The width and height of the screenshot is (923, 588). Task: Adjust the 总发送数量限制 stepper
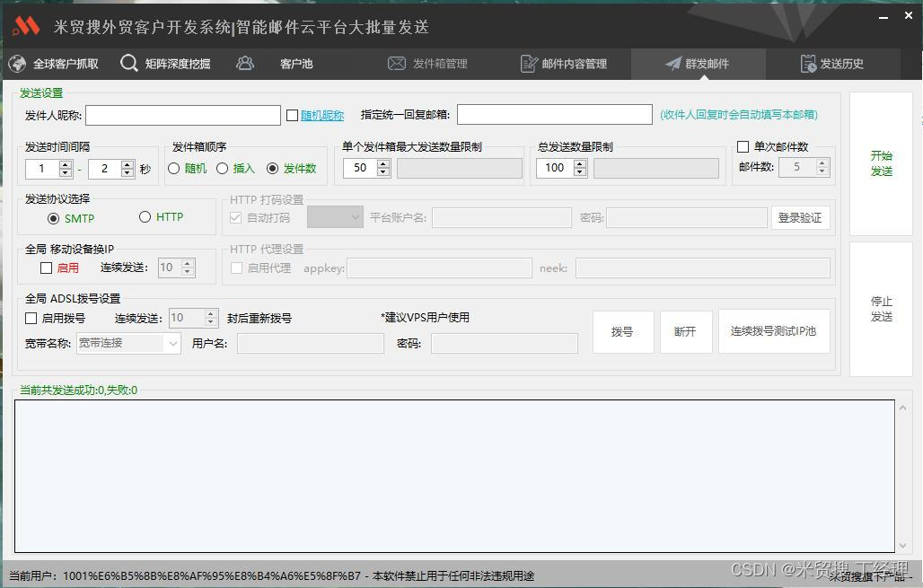pyautogui.click(x=580, y=168)
